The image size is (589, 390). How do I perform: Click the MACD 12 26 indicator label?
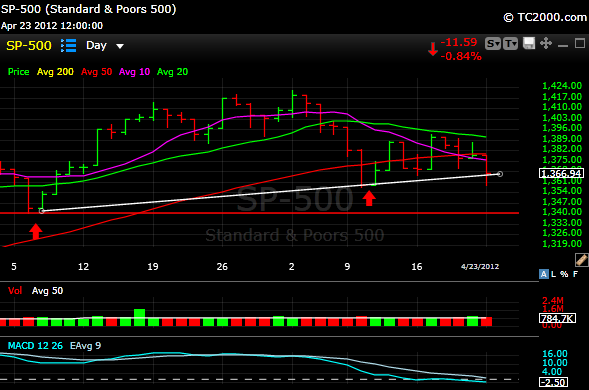pos(35,346)
